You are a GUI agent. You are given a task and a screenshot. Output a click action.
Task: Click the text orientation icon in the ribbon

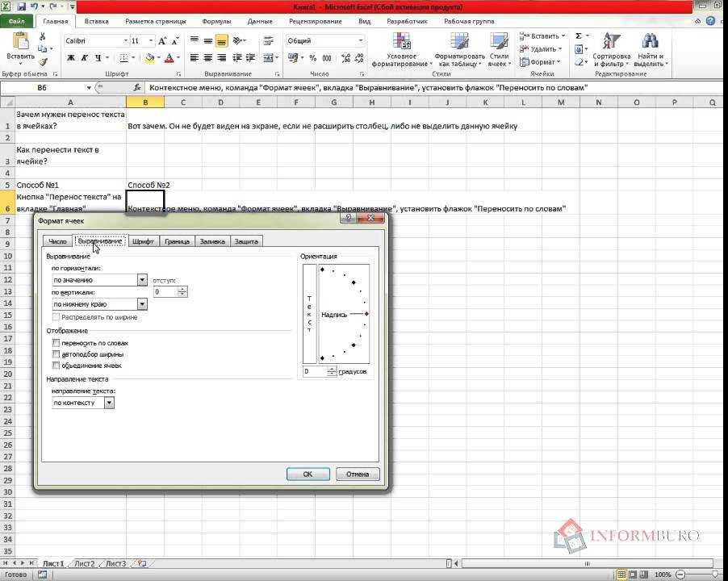pos(238,41)
